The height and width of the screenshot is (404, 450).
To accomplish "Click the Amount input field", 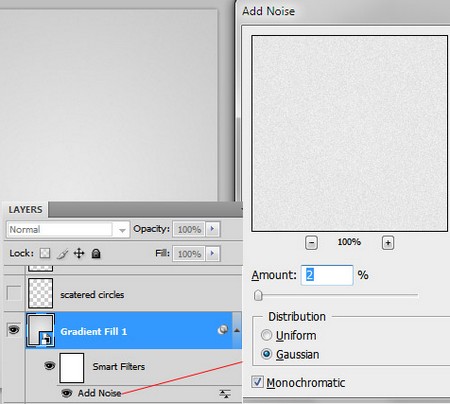I will tap(327, 275).
